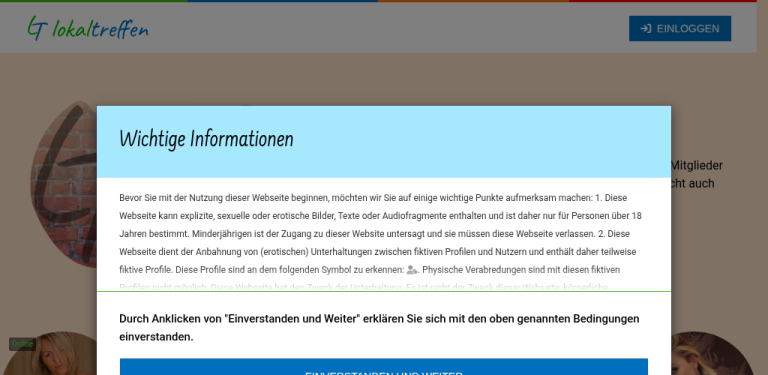The image size is (768, 375).
Task: Open the lokaltreffen logo home link
Action: coord(88,28)
